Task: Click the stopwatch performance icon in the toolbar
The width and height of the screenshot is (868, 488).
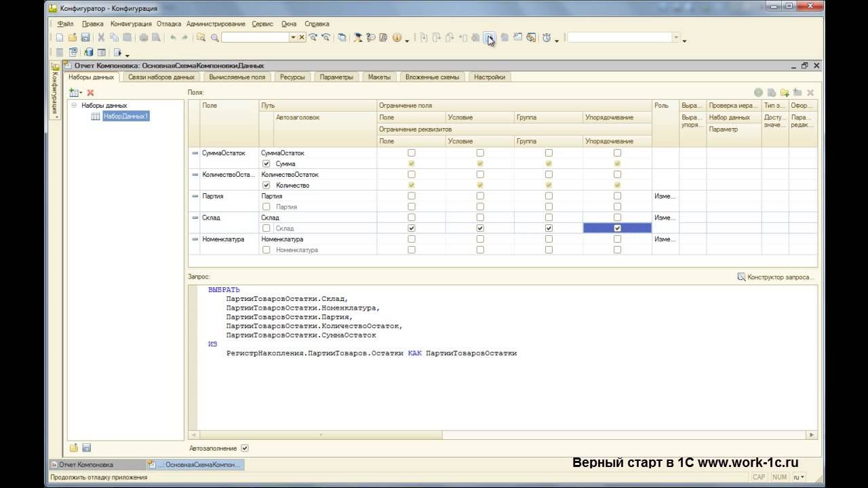Action: tap(547, 38)
